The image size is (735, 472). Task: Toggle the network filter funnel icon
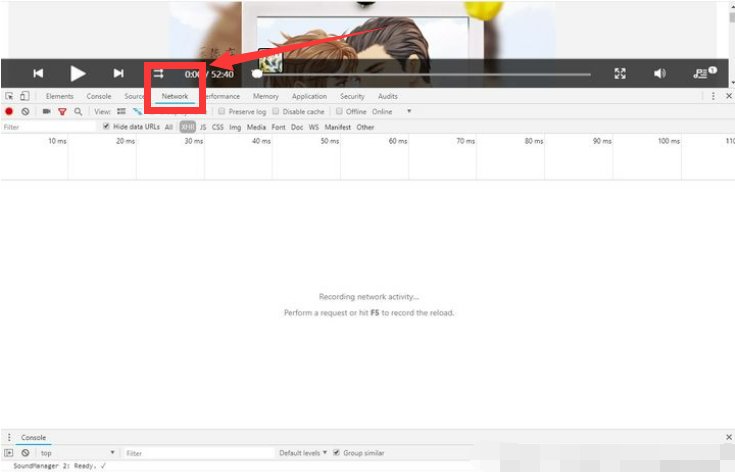click(x=62, y=112)
